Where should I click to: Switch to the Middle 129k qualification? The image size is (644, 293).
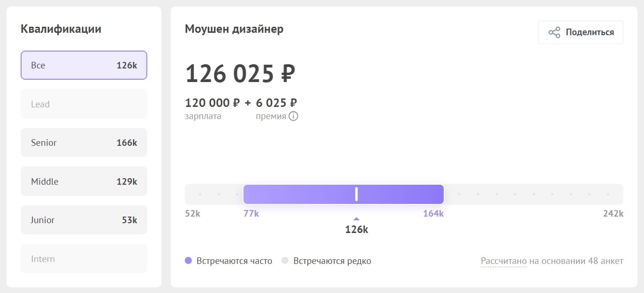tap(84, 181)
